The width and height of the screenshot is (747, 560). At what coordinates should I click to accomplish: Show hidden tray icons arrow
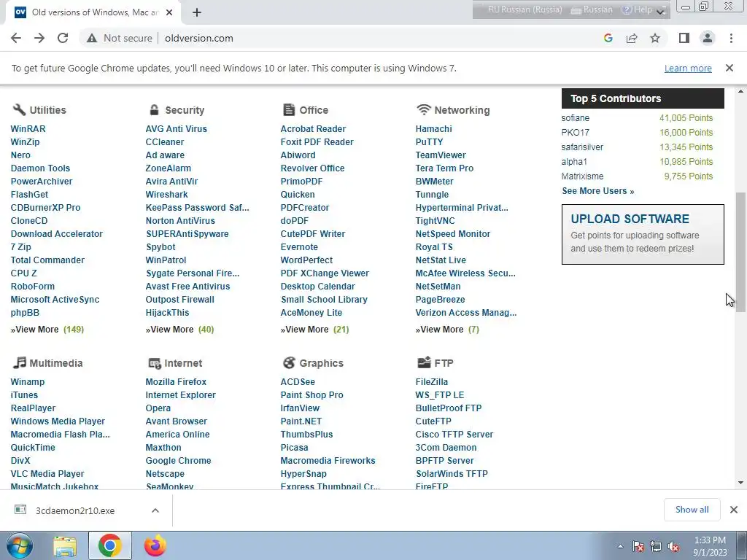click(x=620, y=546)
